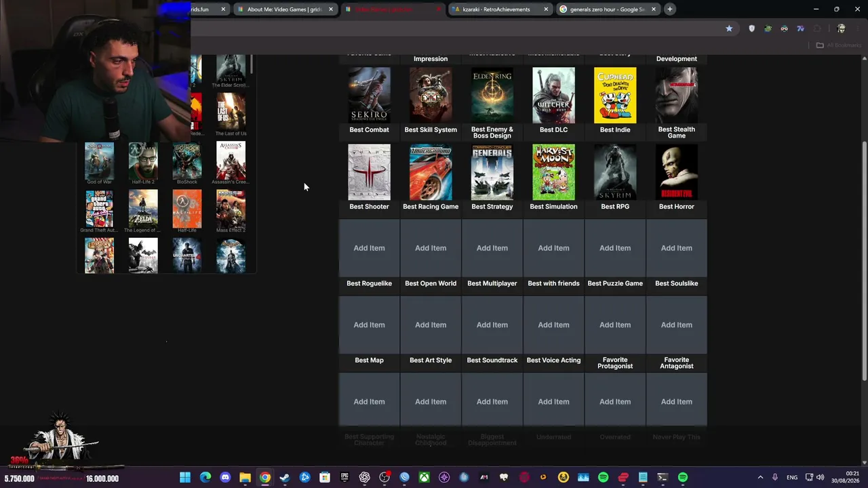The height and width of the screenshot is (488, 868).
Task: Close the RetroAchievements tab
Action: [x=546, y=9]
